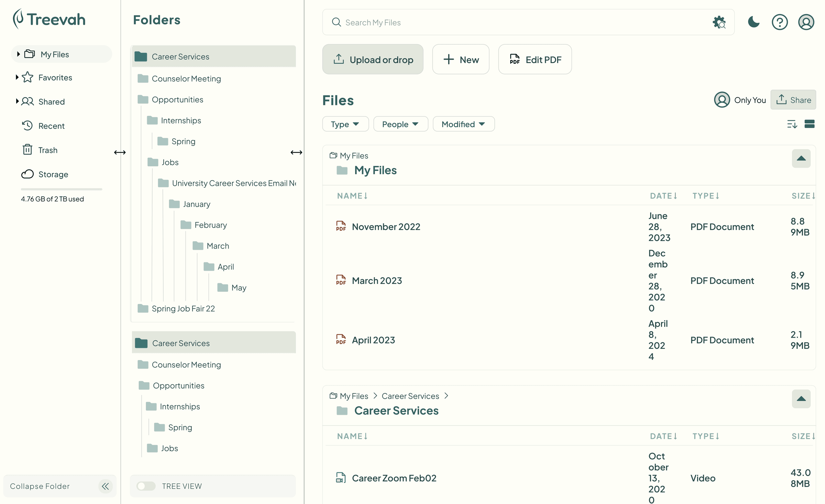Open the Type filter dropdown

coord(345,124)
